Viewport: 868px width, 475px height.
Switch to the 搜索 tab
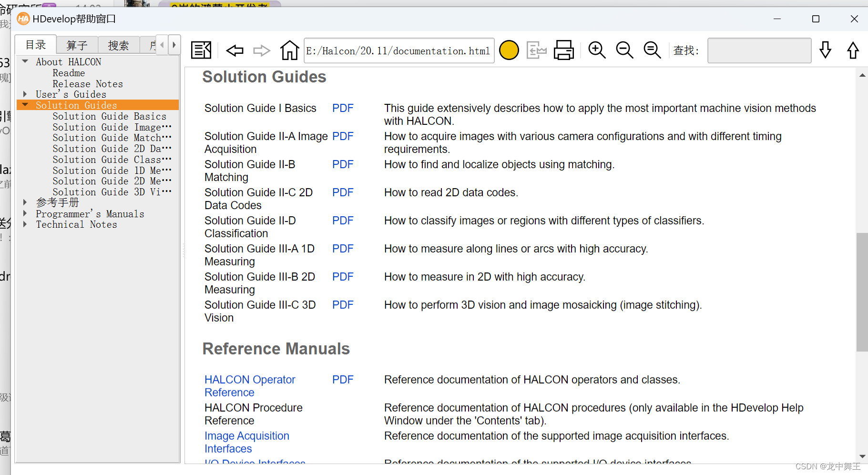coord(119,45)
